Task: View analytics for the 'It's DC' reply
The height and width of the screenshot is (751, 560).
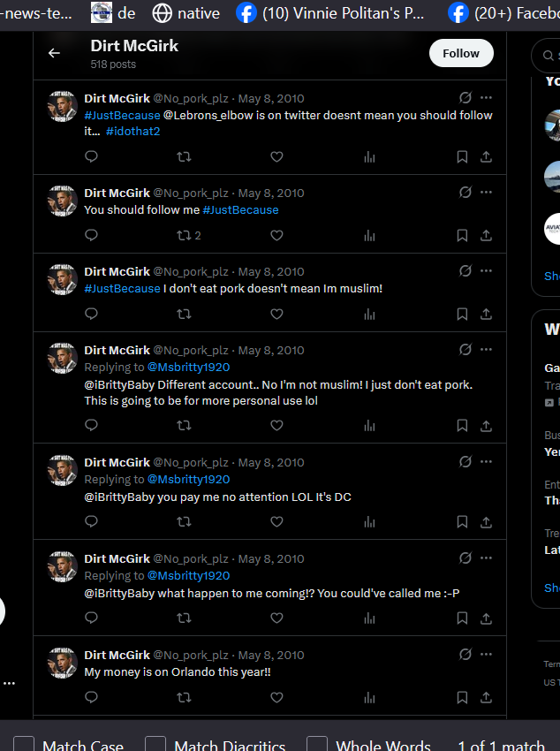Action: tap(369, 521)
